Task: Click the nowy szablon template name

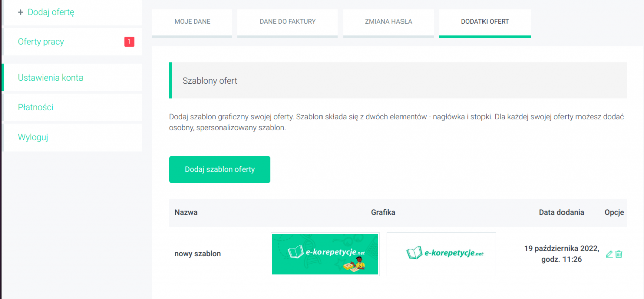Action: pyautogui.click(x=198, y=254)
